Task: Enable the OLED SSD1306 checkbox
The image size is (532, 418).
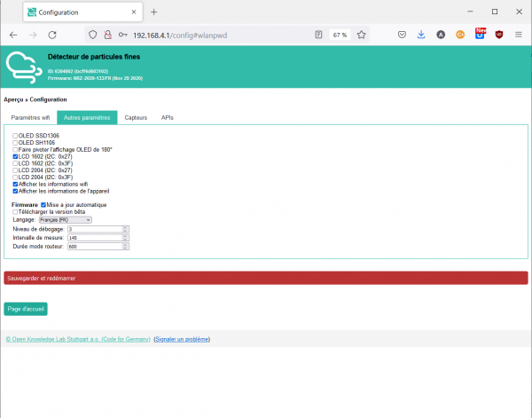Action: click(x=15, y=136)
